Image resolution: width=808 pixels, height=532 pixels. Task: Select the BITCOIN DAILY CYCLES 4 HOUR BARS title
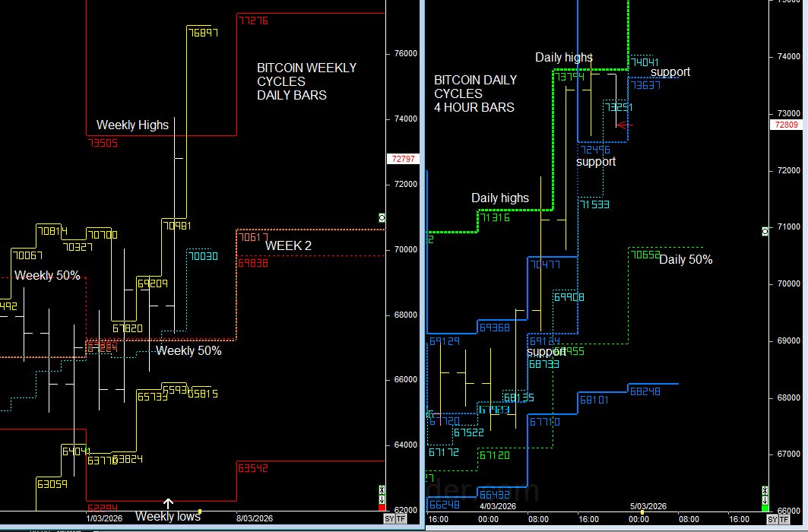point(474,93)
